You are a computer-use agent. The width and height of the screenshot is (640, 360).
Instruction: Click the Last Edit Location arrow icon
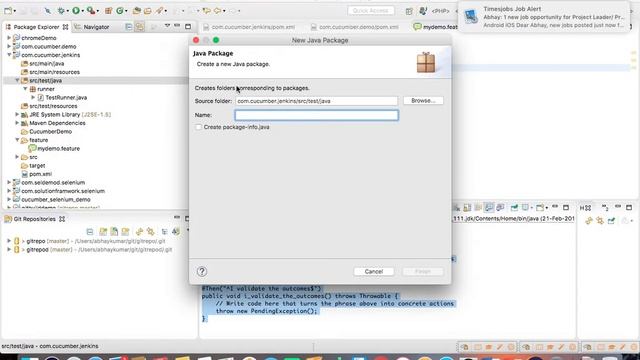pyautogui.click(x=206, y=11)
